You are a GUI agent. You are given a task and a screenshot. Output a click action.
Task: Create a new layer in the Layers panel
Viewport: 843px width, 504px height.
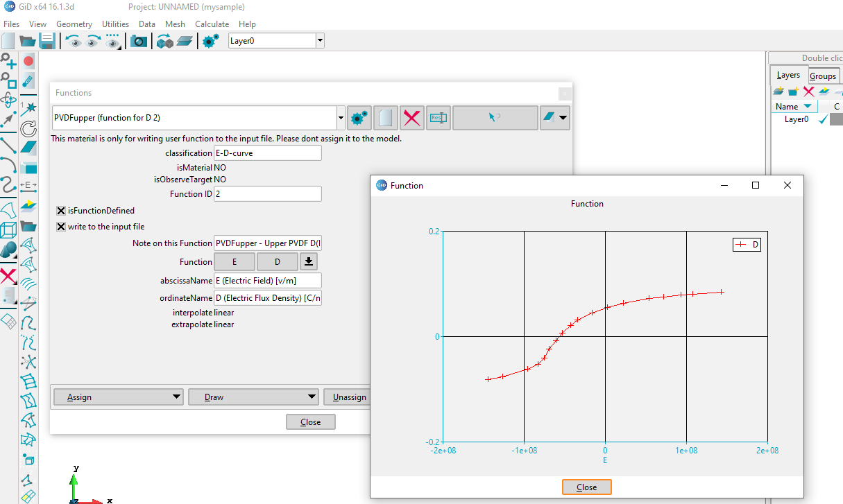tap(779, 91)
